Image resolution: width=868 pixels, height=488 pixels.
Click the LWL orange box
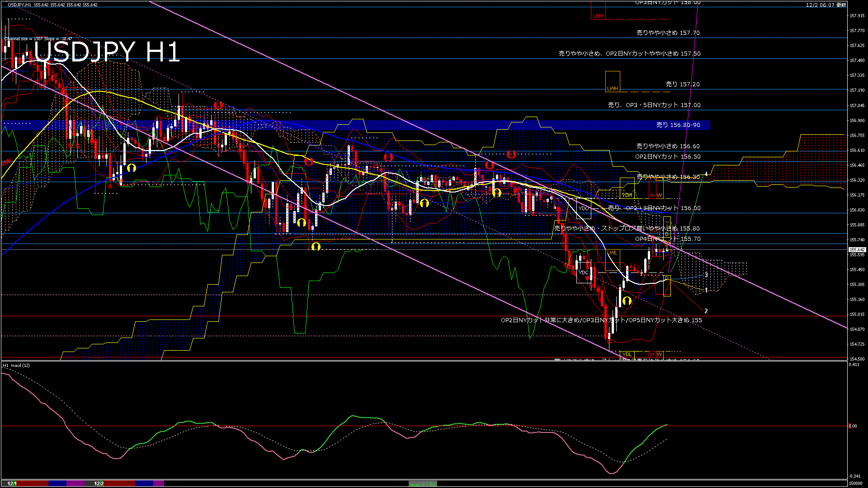pyautogui.click(x=612, y=253)
